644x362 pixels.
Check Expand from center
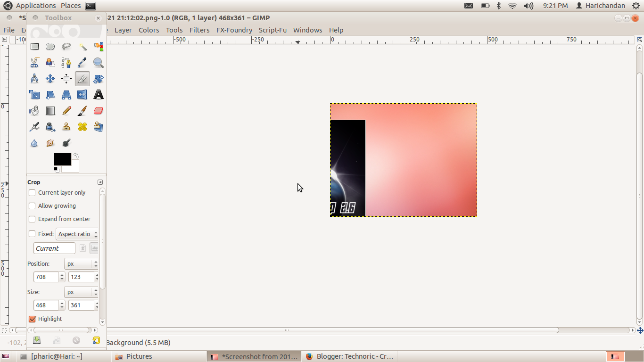(32, 219)
